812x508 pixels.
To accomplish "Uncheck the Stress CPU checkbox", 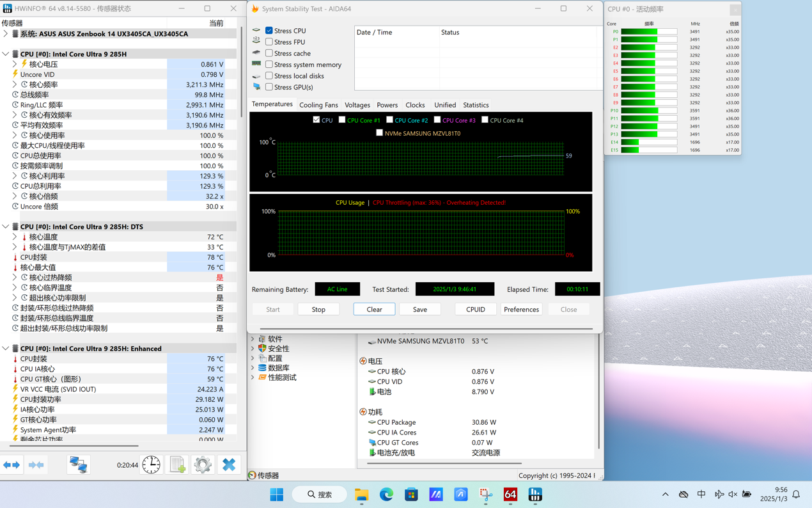I will click(269, 31).
